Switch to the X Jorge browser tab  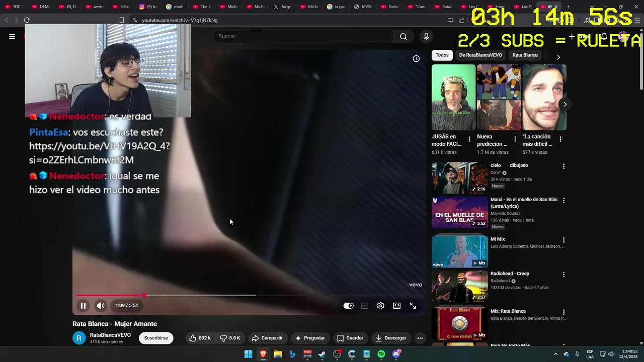[282, 7]
